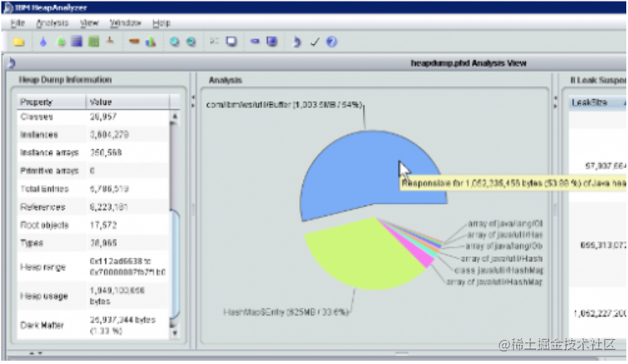The height and width of the screenshot is (364, 628).
Task: Click the green table list toolbar icon
Action: [94, 41]
